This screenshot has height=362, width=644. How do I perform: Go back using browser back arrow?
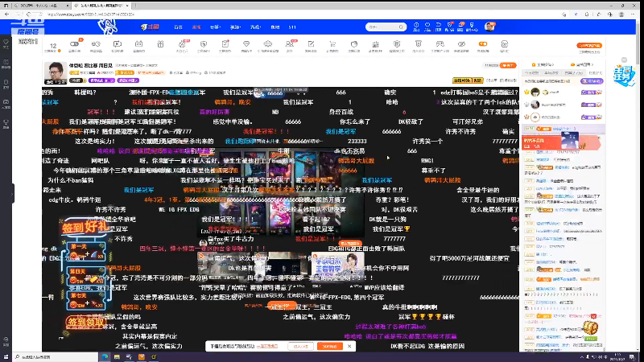pyautogui.click(x=7, y=14)
